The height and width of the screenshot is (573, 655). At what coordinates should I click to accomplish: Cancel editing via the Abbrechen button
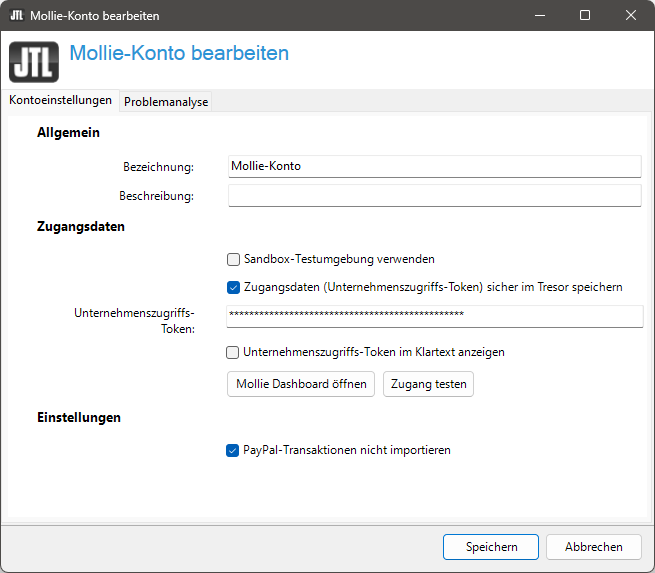594,547
